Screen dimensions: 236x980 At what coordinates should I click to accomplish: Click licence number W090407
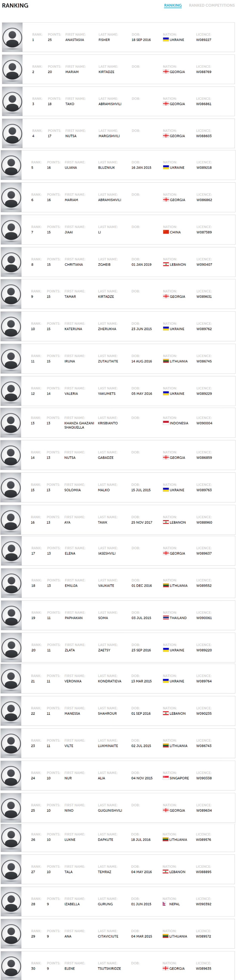[204, 264]
